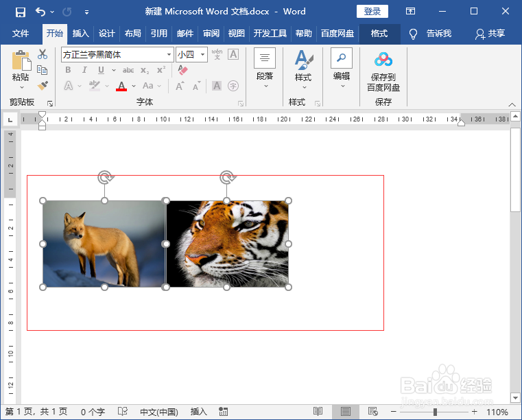Open the 段落 paragraph group button
This screenshot has width=522, height=420.
tap(265, 69)
